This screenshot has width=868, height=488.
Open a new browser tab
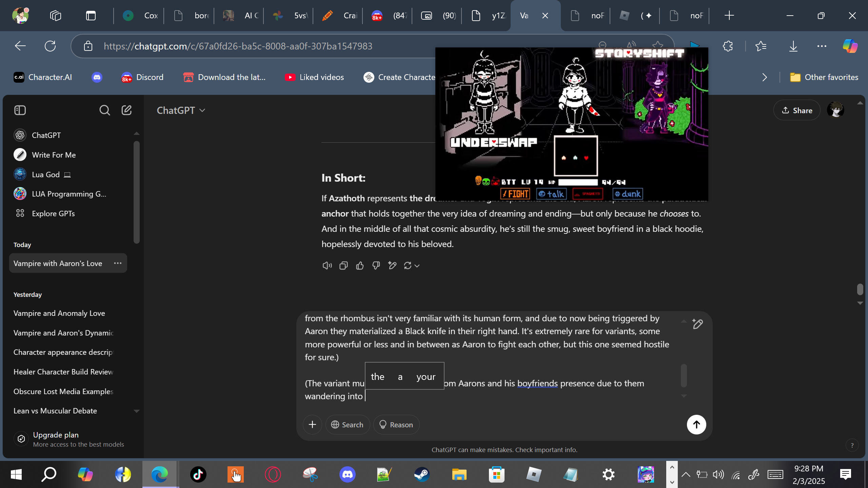pos(729,16)
